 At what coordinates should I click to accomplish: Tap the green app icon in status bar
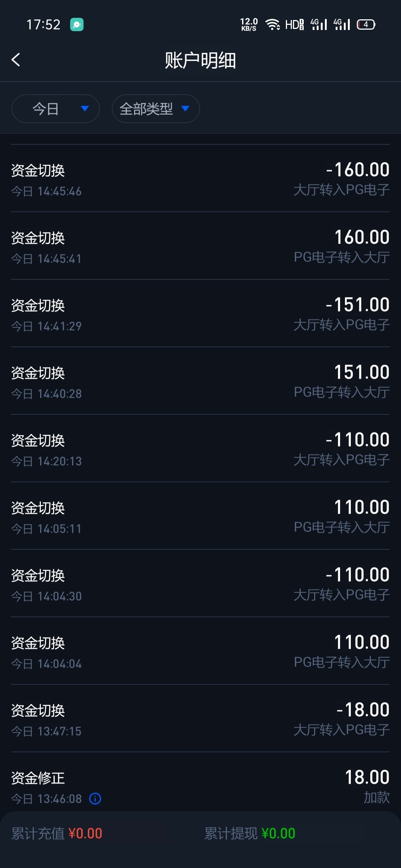(x=77, y=24)
